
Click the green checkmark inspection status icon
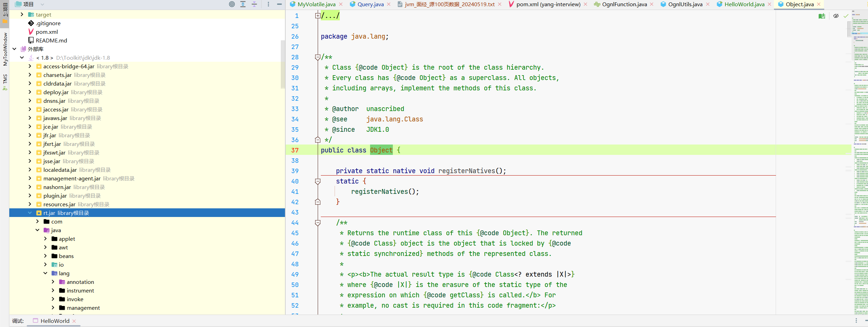[846, 16]
